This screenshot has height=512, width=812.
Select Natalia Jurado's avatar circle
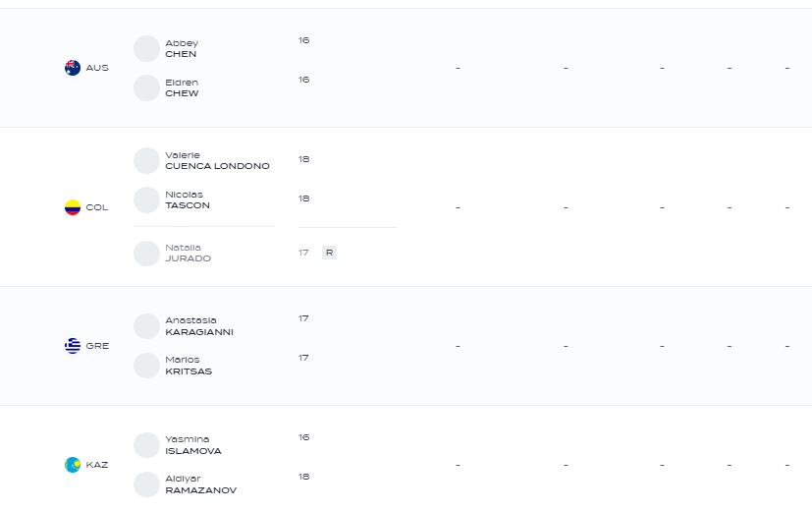(146, 254)
